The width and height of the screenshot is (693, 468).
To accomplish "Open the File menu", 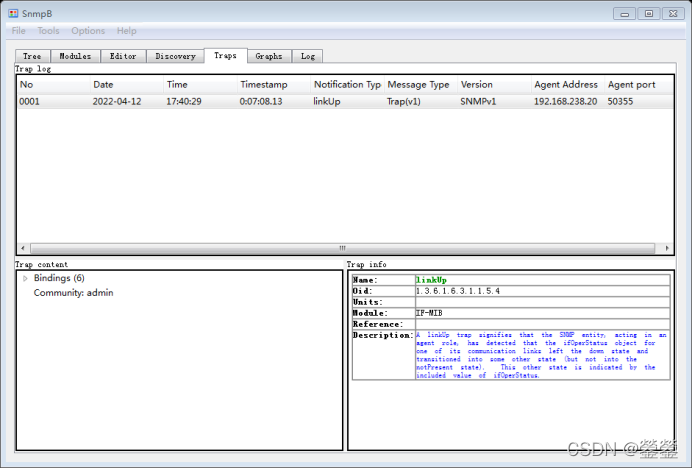I will [19, 30].
